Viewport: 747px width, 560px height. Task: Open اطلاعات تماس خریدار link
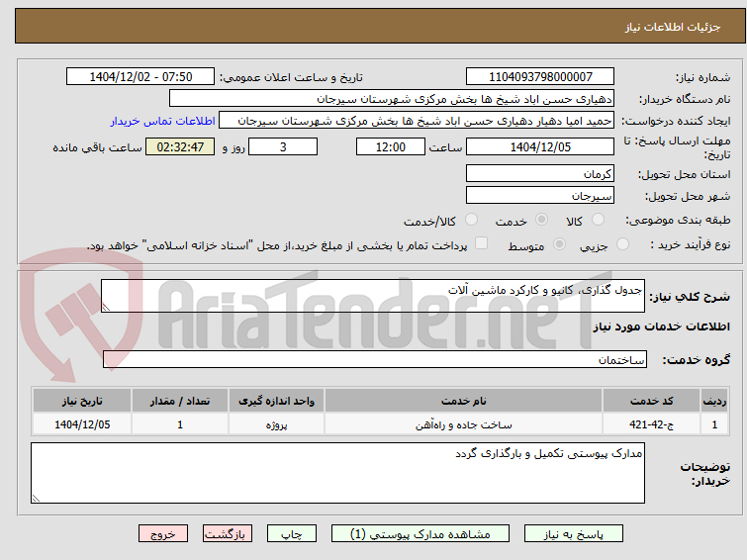[163, 121]
